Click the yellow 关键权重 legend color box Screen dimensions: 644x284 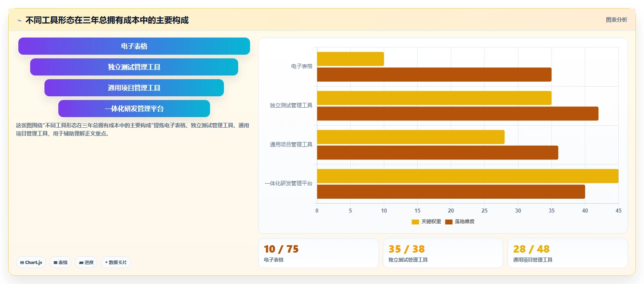coord(415,222)
